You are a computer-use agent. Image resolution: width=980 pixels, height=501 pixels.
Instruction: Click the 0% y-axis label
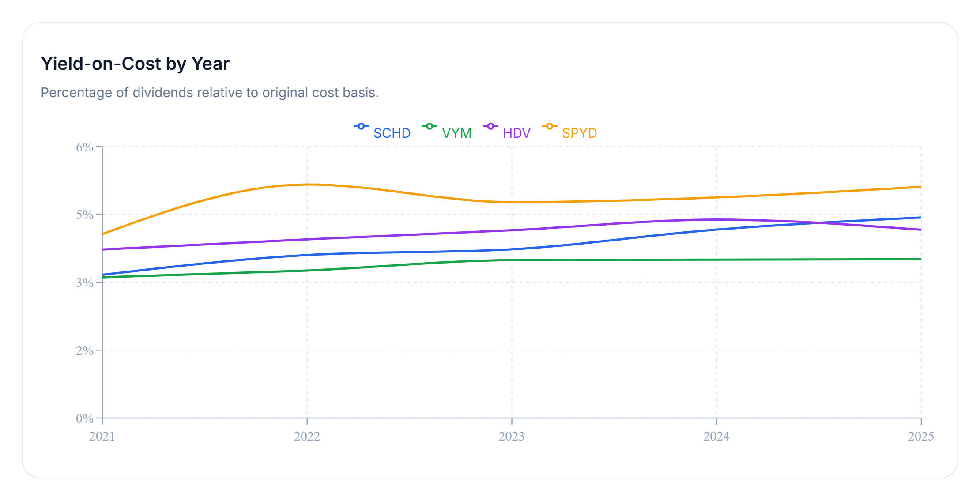(x=84, y=418)
